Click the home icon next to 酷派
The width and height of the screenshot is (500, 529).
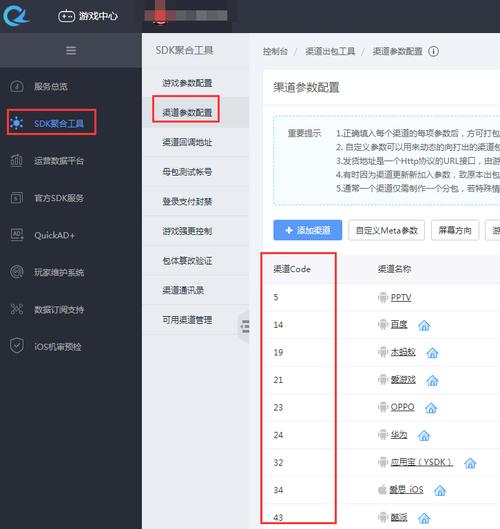click(x=424, y=518)
